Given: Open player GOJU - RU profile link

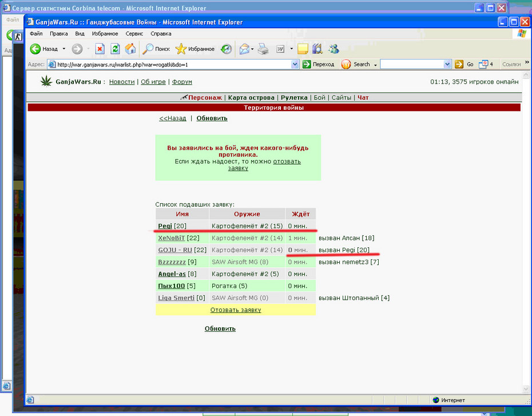Looking at the screenshot, I should tap(175, 250).
